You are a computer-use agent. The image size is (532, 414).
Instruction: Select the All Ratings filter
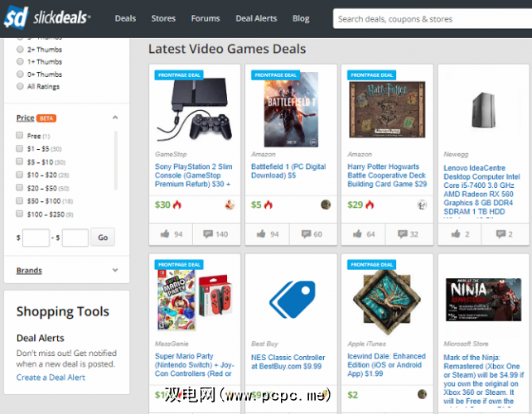point(21,86)
